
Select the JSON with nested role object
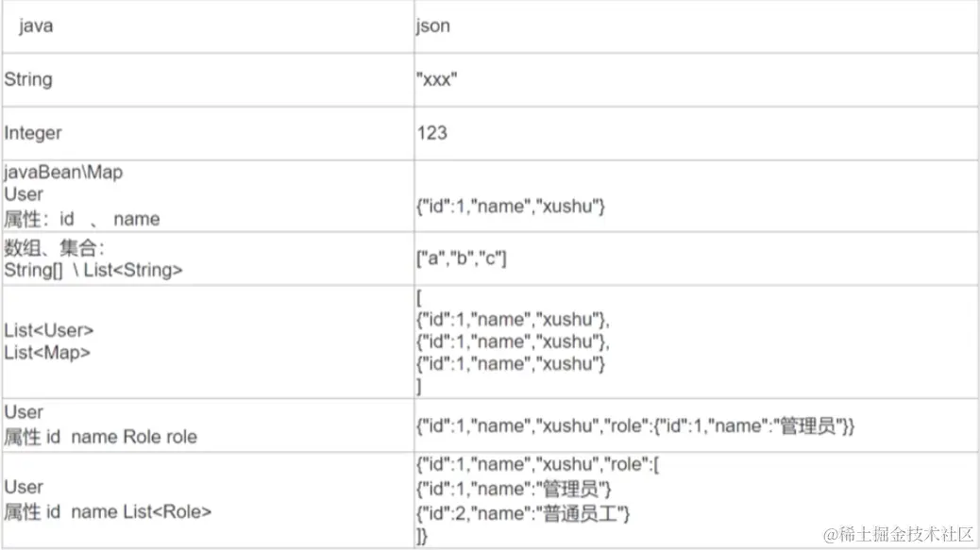[x=635, y=426]
